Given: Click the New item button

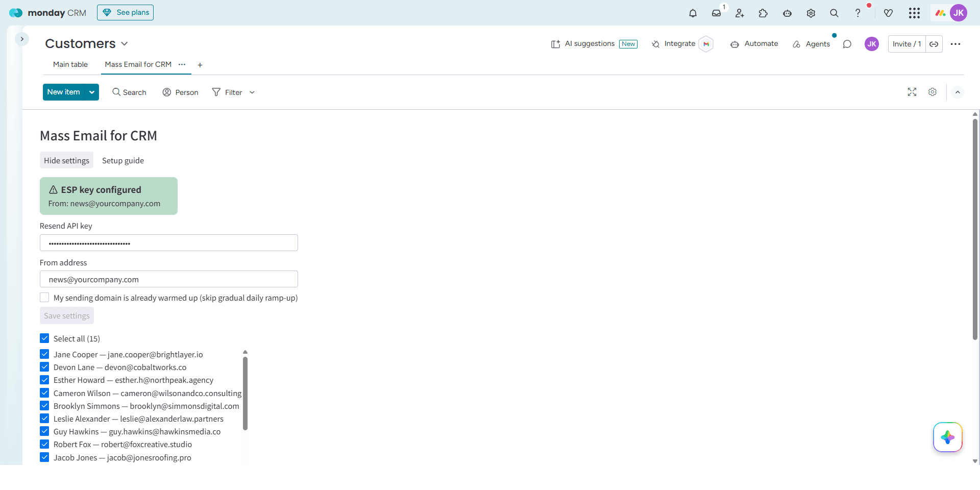Looking at the screenshot, I should point(64,92).
